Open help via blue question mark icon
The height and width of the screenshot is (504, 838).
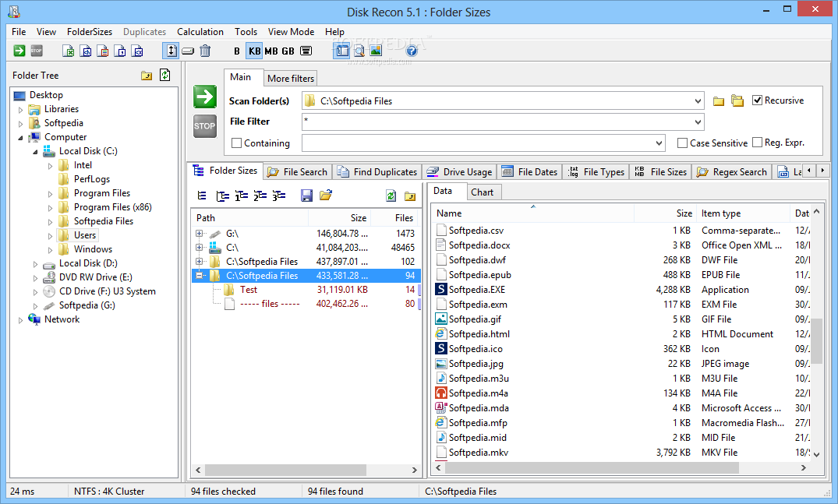(x=412, y=51)
